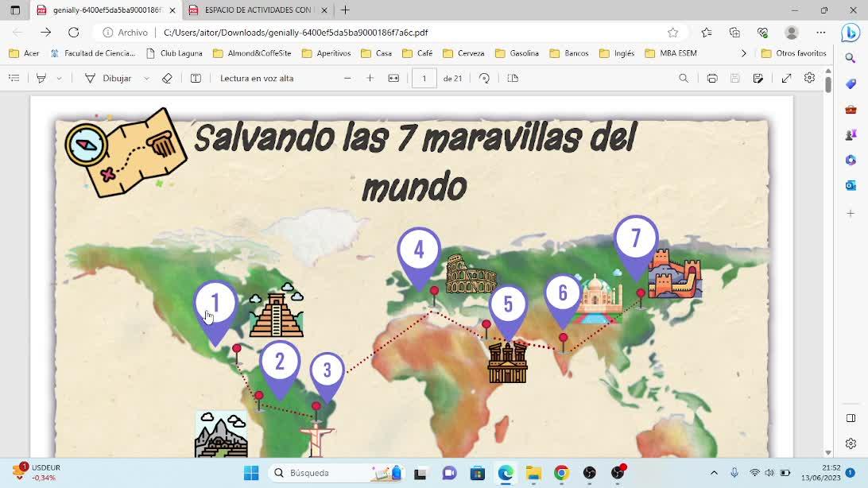
Task: Zoom out with the minus icon
Action: [x=347, y=78]
